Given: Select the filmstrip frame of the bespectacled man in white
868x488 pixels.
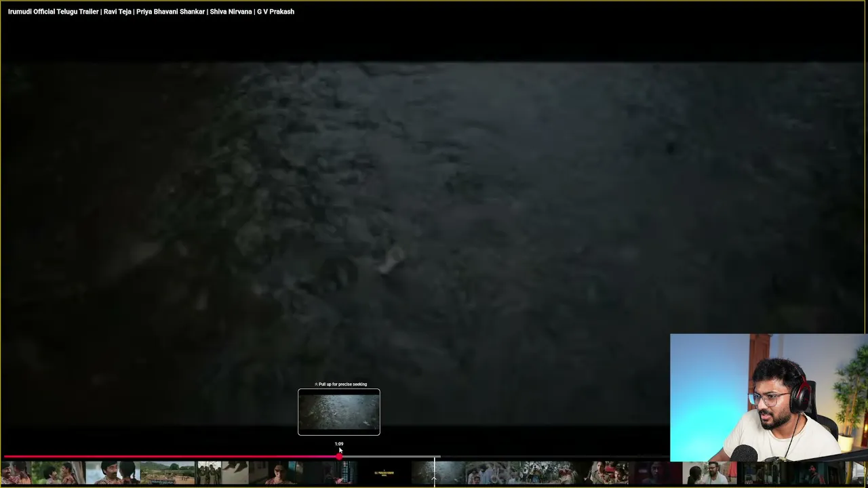Looking at the screenshot, I should coord(710,473).
